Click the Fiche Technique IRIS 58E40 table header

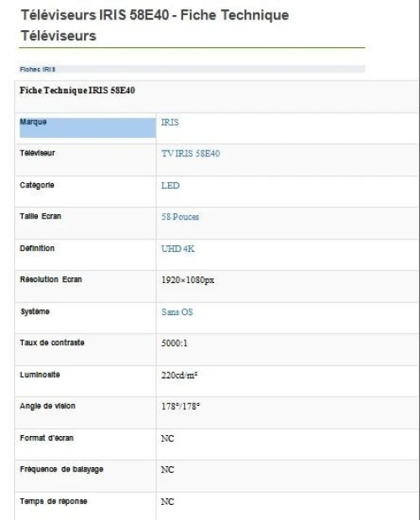(77, 90)
